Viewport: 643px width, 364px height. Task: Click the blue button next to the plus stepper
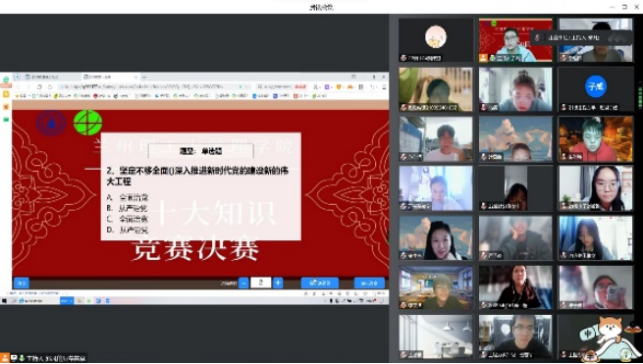click(320, 283)
